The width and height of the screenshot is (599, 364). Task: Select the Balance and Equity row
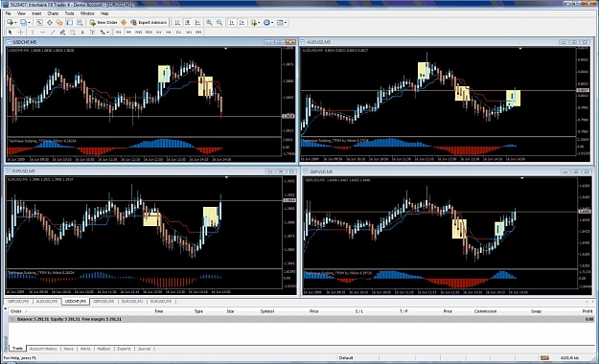point(301,319)
